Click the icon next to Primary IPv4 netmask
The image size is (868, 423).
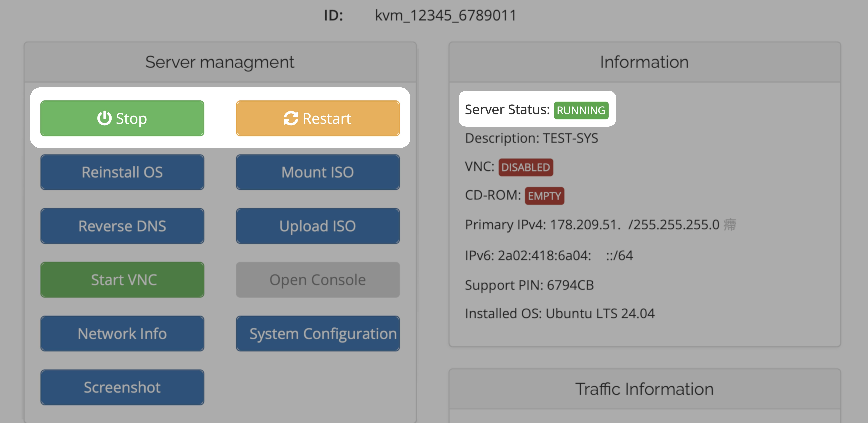[730, 225]
